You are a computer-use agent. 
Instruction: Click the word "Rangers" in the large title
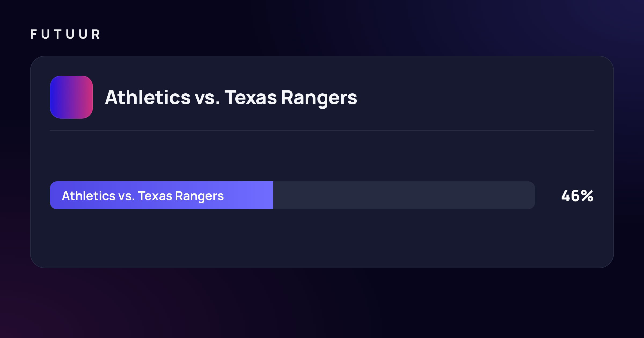[319, 98]
